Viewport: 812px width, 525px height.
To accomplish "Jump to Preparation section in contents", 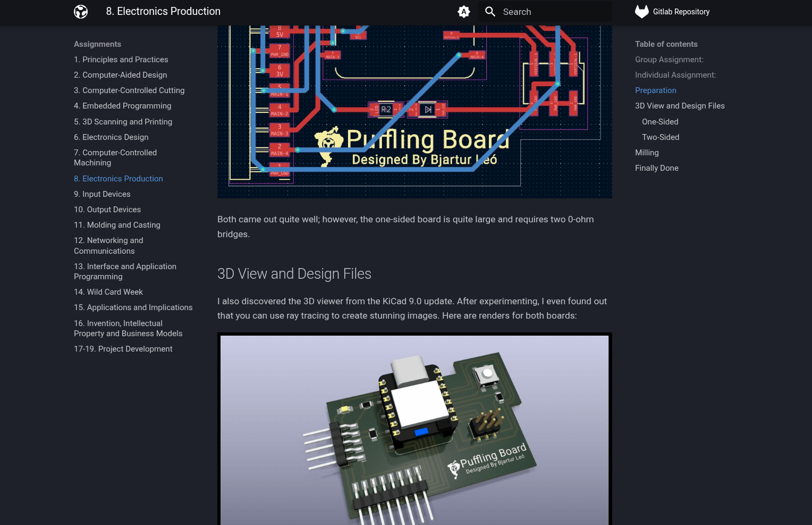I will [x=655, y=90].
